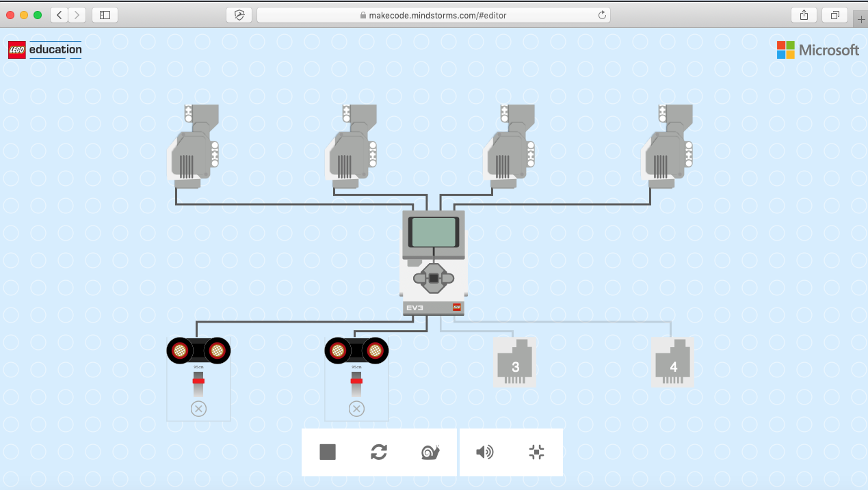Adjust the second ultrasonic sensor distance slider handle
The image size is (868, 490).
pyautogui.click(x=356, y=381)
